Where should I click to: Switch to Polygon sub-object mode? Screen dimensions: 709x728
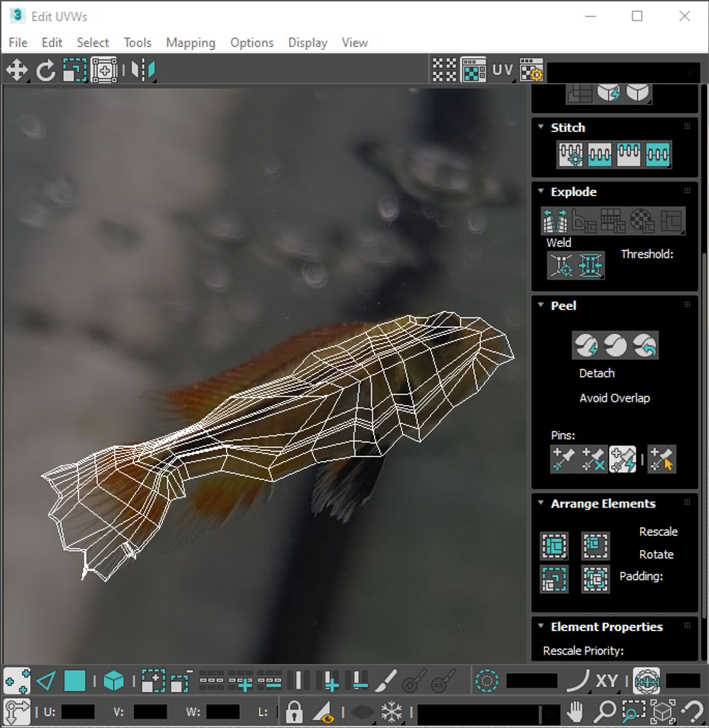[x=75, y=681]
